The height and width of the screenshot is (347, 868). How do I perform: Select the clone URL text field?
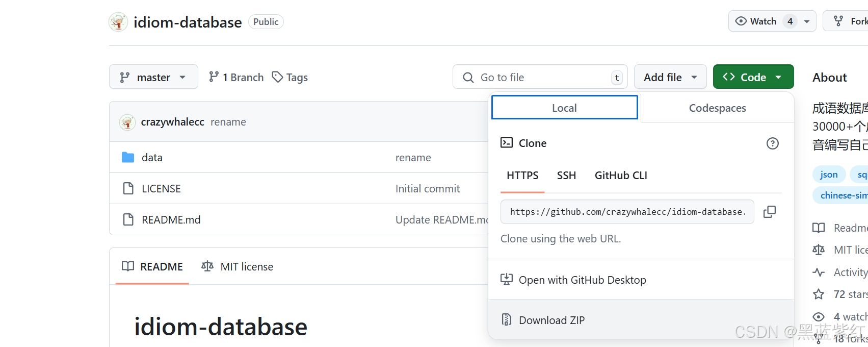[627, 212]
